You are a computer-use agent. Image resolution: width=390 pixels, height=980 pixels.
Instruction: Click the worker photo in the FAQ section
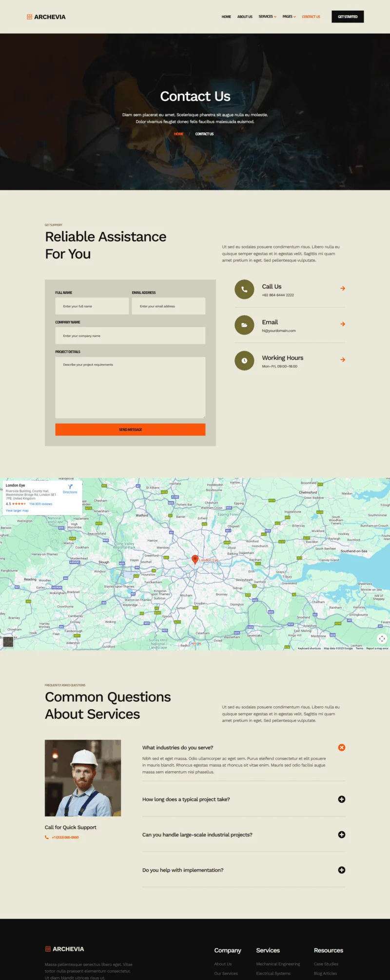(x=83, y=778)
